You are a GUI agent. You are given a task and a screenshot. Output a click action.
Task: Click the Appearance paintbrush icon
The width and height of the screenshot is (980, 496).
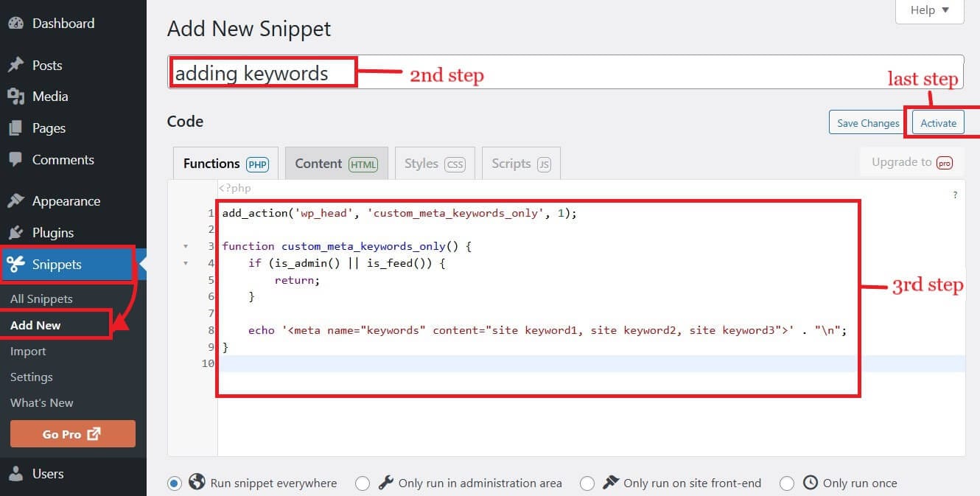pos(15,201)
